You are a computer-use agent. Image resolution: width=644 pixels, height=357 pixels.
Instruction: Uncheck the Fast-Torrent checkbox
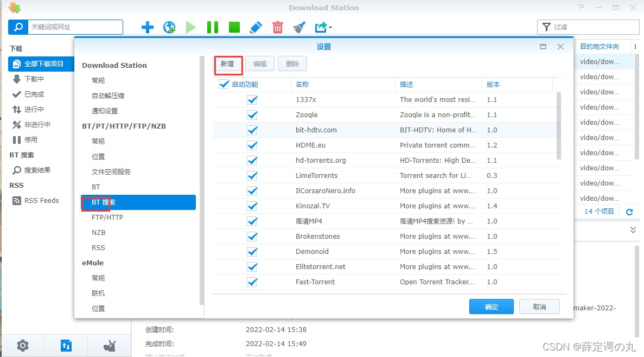tap(252, 282)
